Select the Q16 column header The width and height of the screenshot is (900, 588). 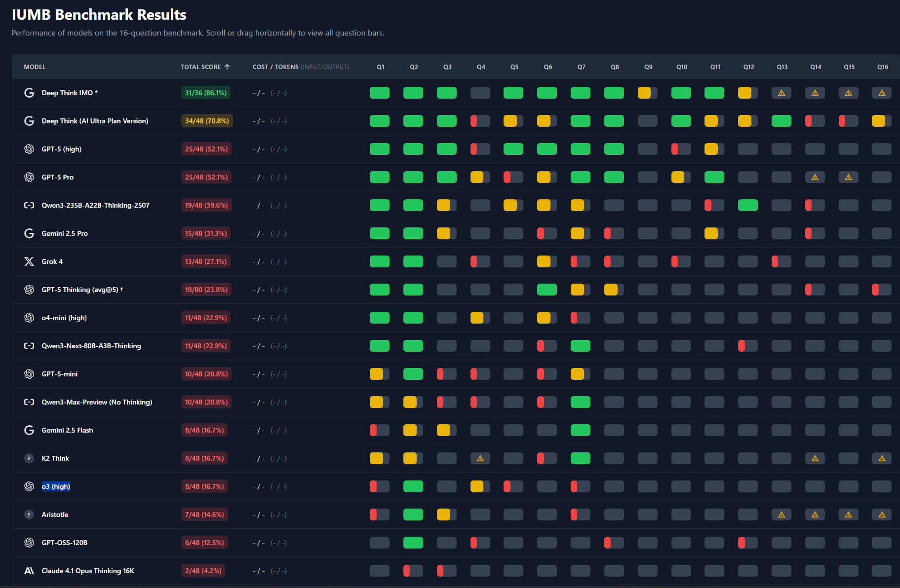pos(882,67)
